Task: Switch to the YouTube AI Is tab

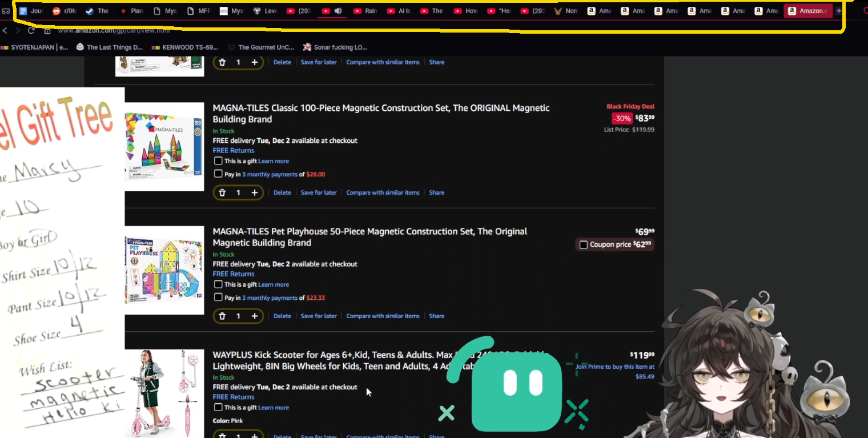Action: 399,11
